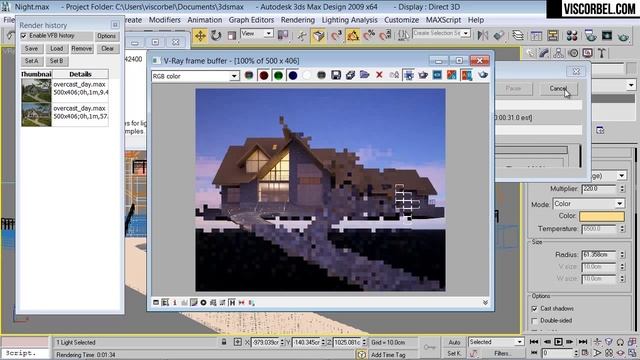Toggle monochrome mode in frame buffer

[x=321, y=75]
